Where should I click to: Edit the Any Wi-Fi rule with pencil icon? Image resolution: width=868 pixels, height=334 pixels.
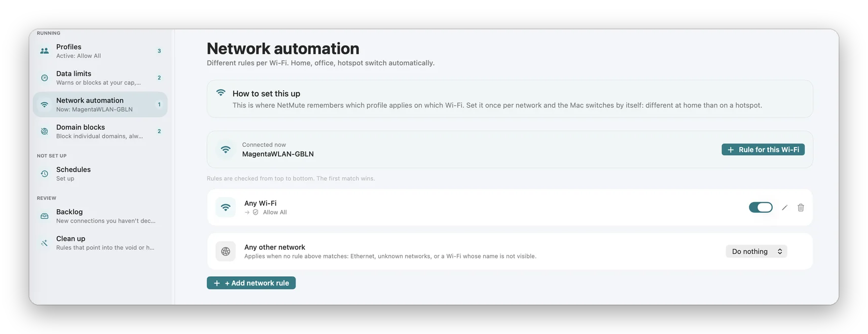784,207
